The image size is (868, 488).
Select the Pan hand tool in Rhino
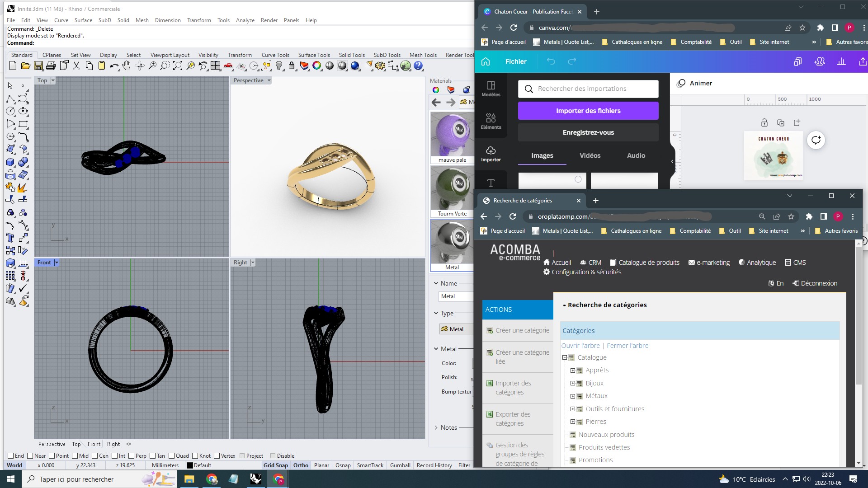point(127,66)
